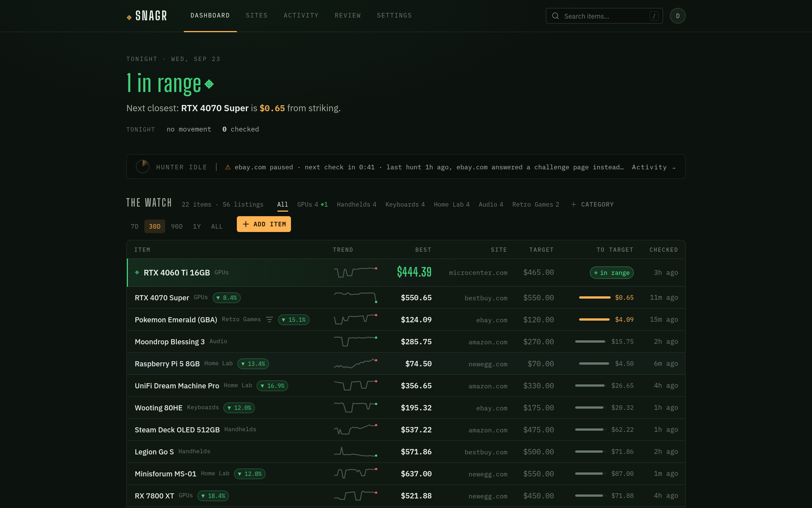The height and width of the screenshot is (508, 812).
Task: Click the Raspberry Pi 5 8GB trend sparkline
Action: click(356, 364)
